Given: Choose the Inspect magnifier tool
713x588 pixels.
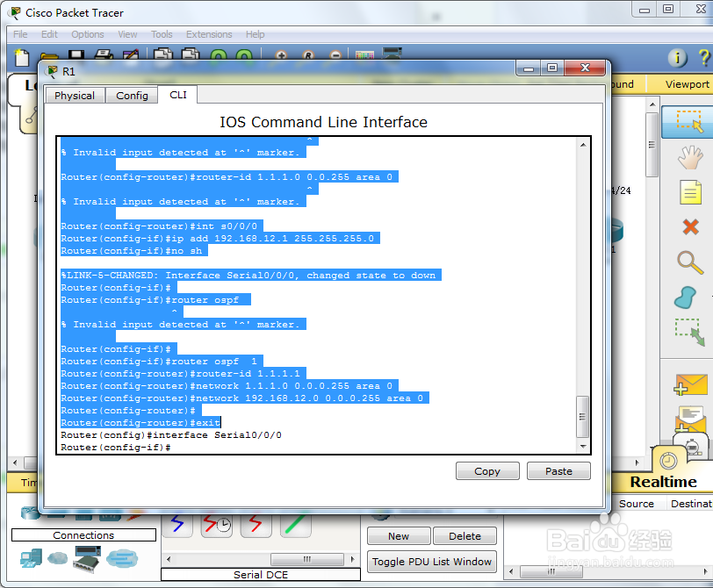Looking at the screenshot, I should 690,262.
